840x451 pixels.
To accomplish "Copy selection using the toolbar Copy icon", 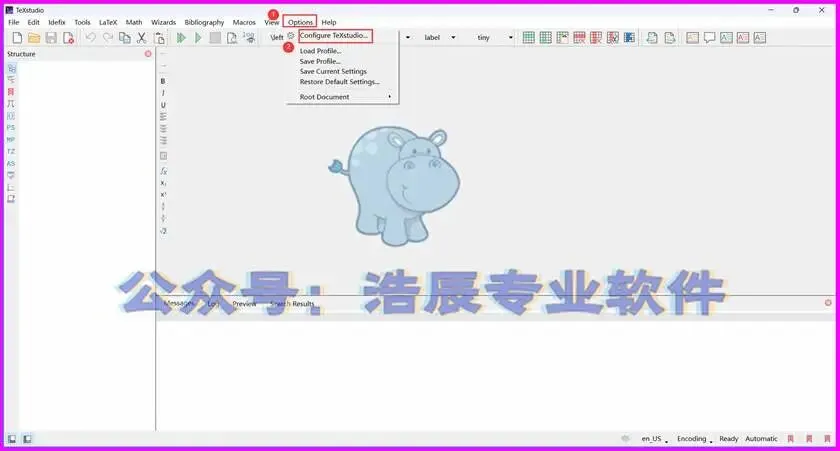I will (x=125, y=37).
